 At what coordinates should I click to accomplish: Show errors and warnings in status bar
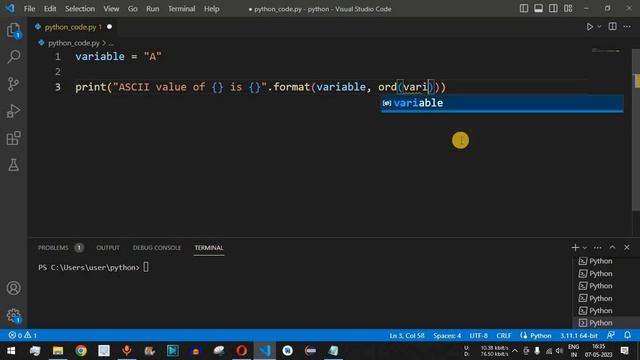click(23, 336)
